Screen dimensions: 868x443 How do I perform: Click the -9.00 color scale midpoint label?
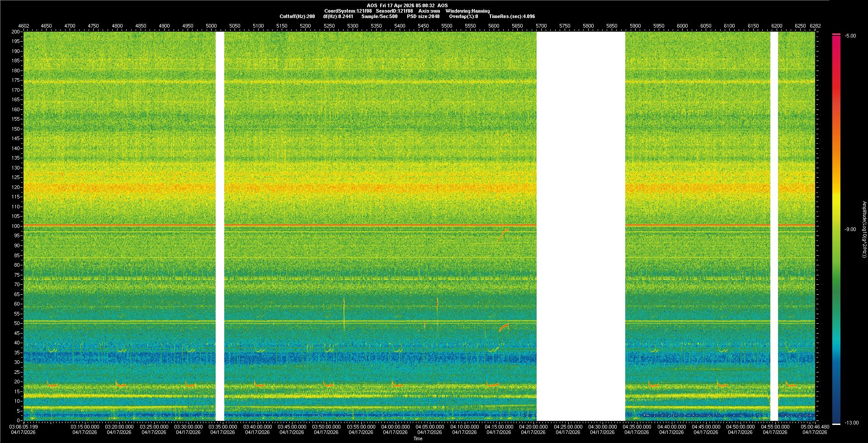click(x=850, y=230)
